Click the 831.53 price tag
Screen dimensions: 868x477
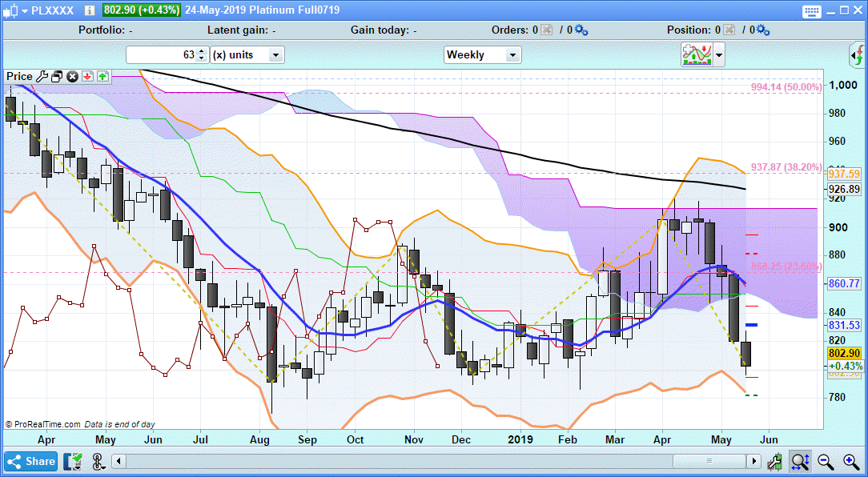click(845, 326)
